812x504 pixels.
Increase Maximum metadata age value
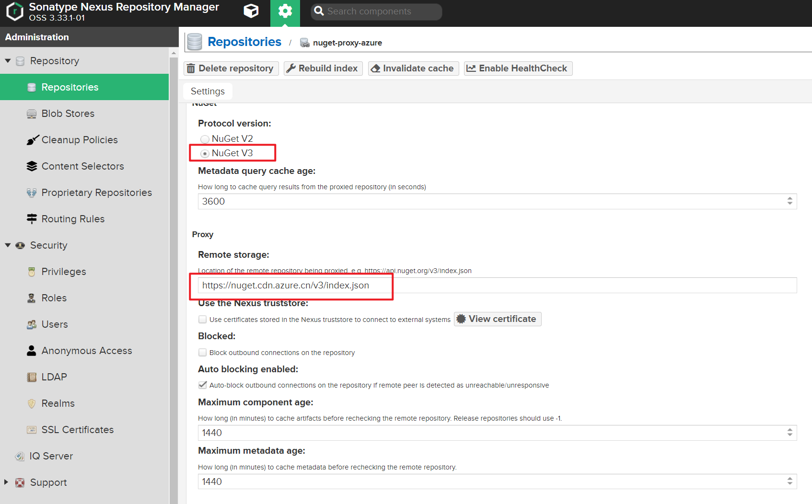789,478
